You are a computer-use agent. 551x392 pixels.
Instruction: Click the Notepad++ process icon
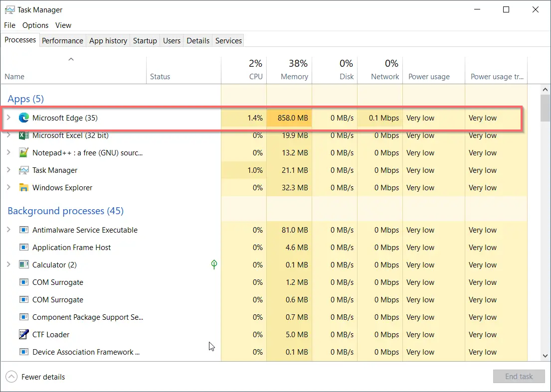click(x=24, y=152)
